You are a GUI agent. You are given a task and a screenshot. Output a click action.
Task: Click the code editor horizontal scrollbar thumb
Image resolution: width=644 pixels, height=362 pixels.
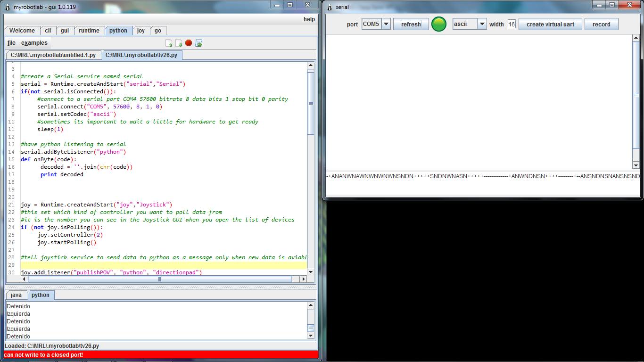pyautogui.click(x=160, y=280)
